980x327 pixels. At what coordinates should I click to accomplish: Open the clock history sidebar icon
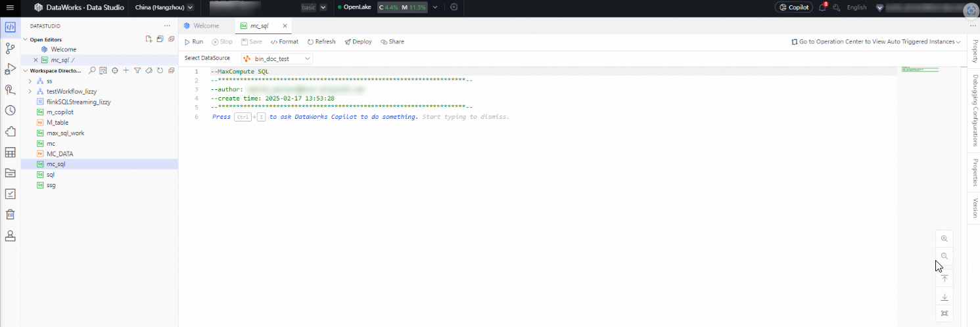(x=10, y=111)
